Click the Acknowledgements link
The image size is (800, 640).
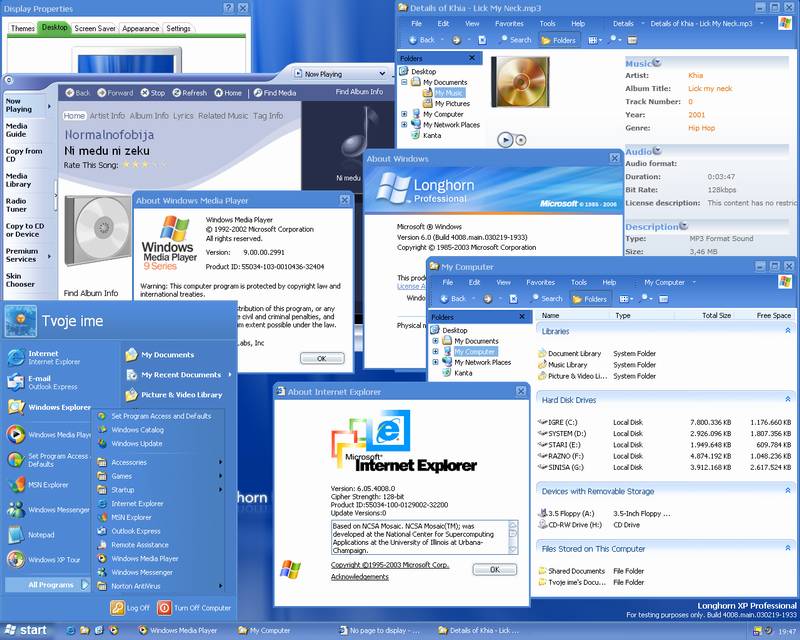360,577
